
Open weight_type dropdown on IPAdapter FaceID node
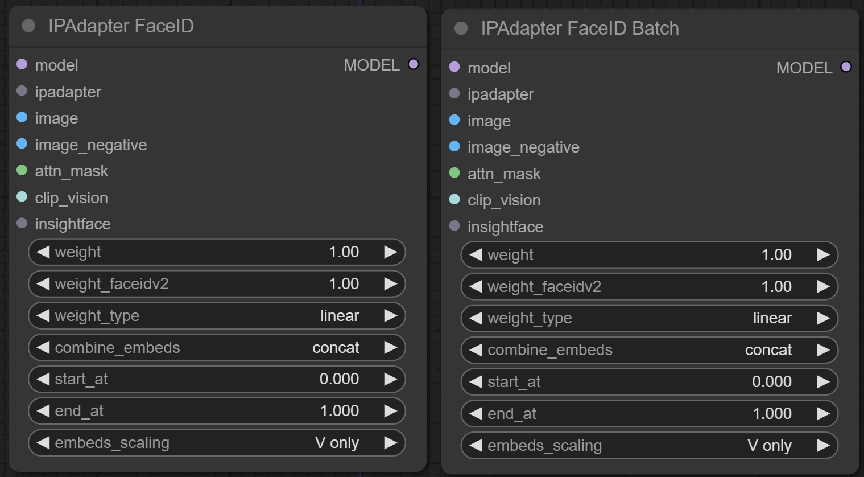[217, 316]
